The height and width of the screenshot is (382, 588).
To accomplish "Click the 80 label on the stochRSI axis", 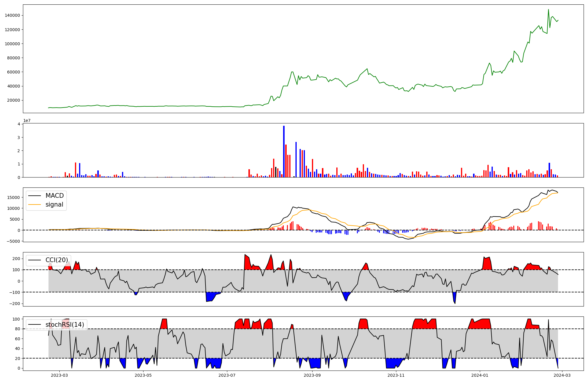I will pos(17,329).
